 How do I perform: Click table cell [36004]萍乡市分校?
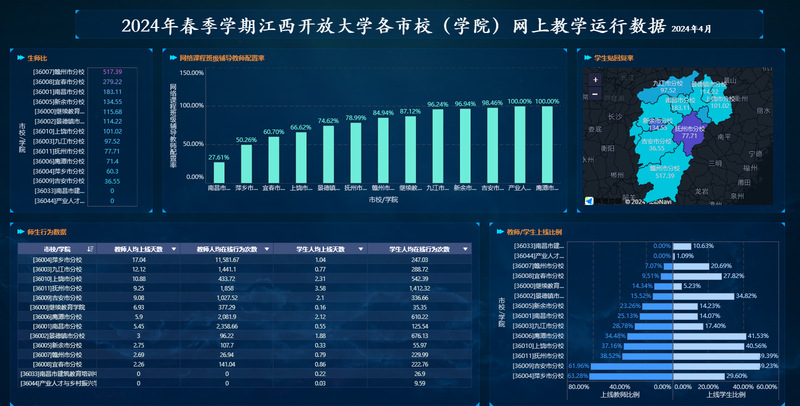point(57,260)
